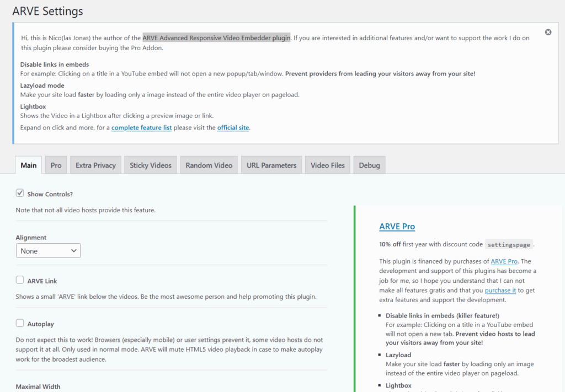Viewport: 565px width, 392px height.
Task: Enable the Autoplay checkbox
Action: pos(20,323)
